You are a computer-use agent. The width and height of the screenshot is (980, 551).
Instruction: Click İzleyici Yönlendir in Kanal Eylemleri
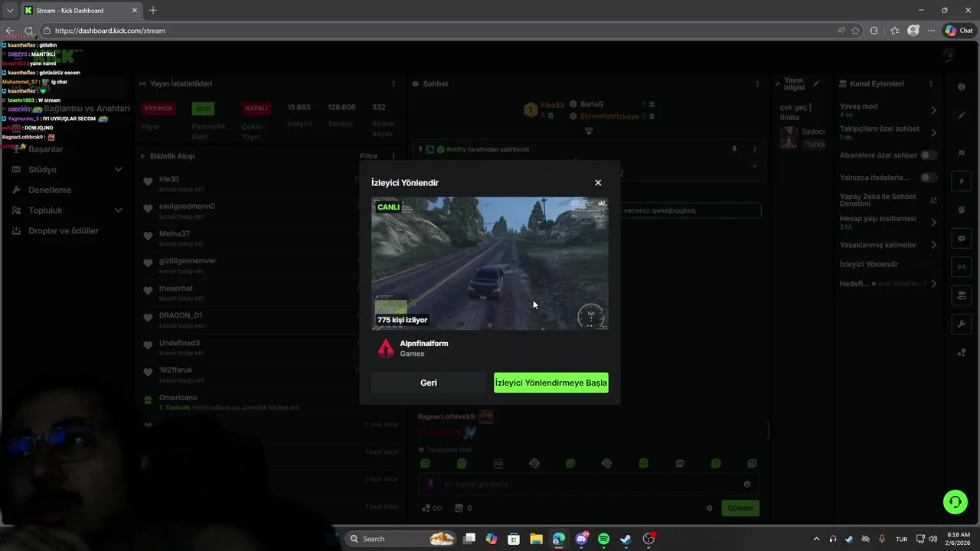click(x=869, y=264)
